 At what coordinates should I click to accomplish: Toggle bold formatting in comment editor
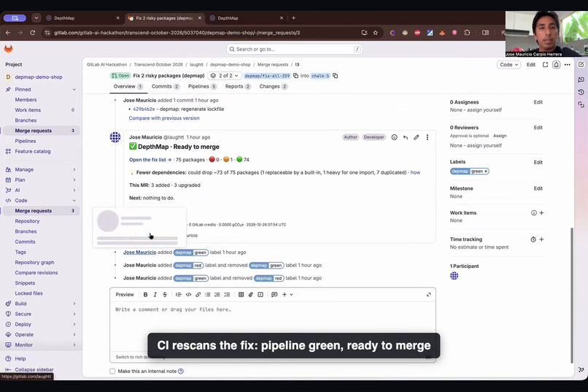tap(145, 294)
